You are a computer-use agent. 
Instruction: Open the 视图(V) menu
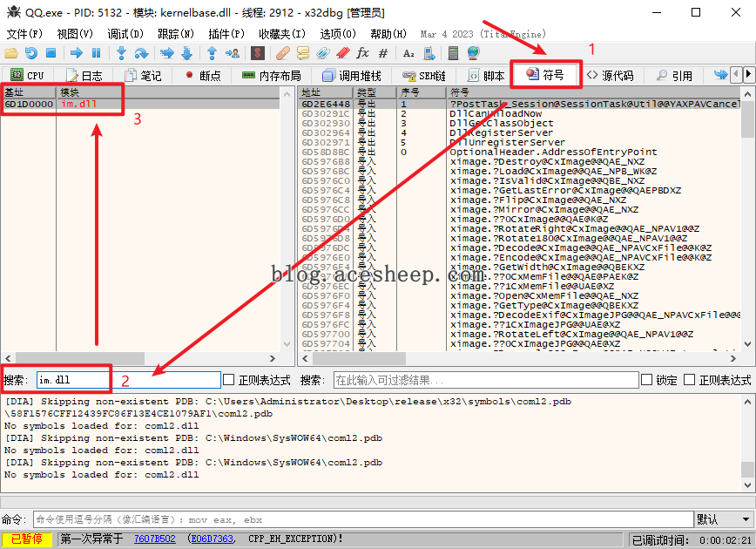75,34
